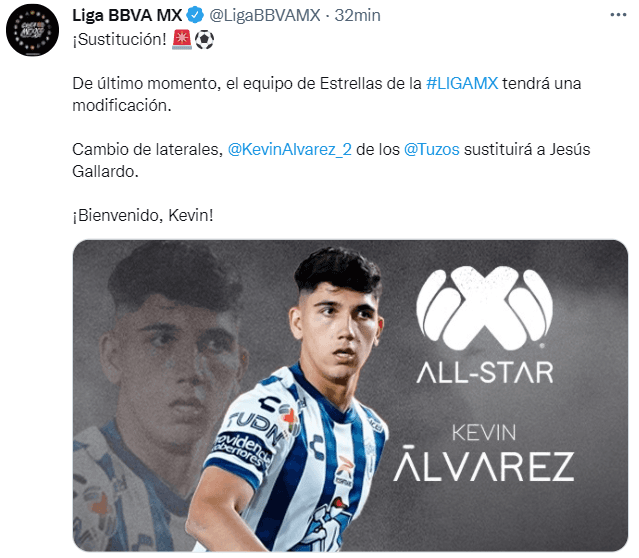
Task: Click the blue verified badge
Action: pyautogui.click(x=195, y=15)
